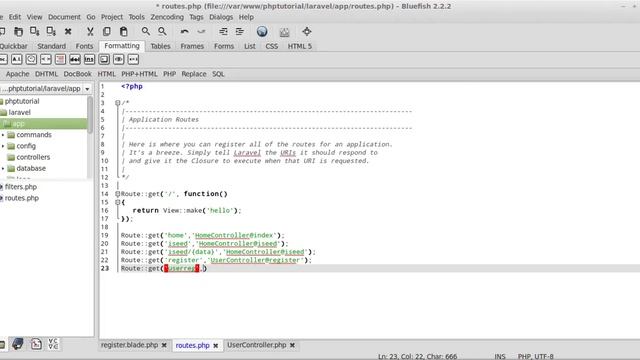Switch to the CSS toolbar tab
Image resolution: width=640 pixels, height=360 pixels.
pyautogui.click(x=271, y=46)
